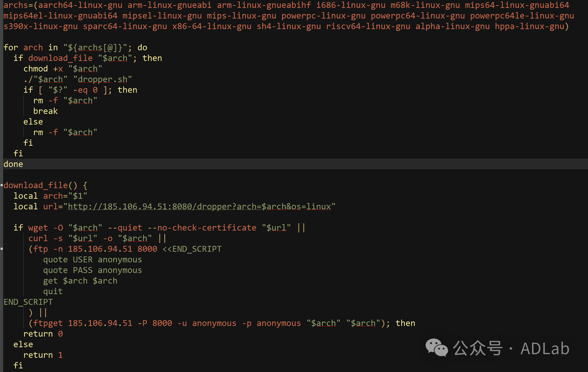This screenshot has height=372, width=588.
Task: Click the 'curl' command word
Action: [x=38, y=238]
